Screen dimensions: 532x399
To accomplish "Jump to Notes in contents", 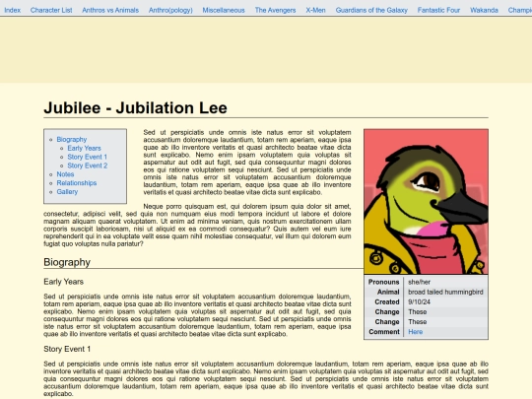I will click(65, 174).
